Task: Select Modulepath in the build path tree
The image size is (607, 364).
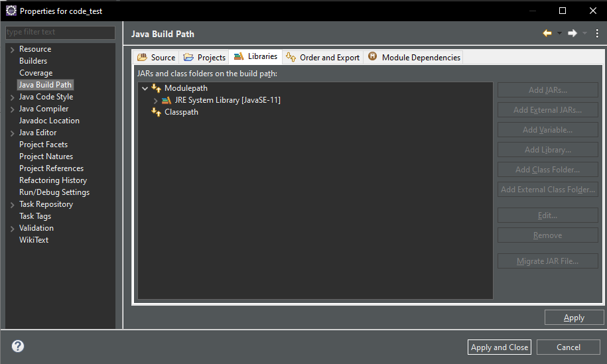Action: tap(186, 88)
